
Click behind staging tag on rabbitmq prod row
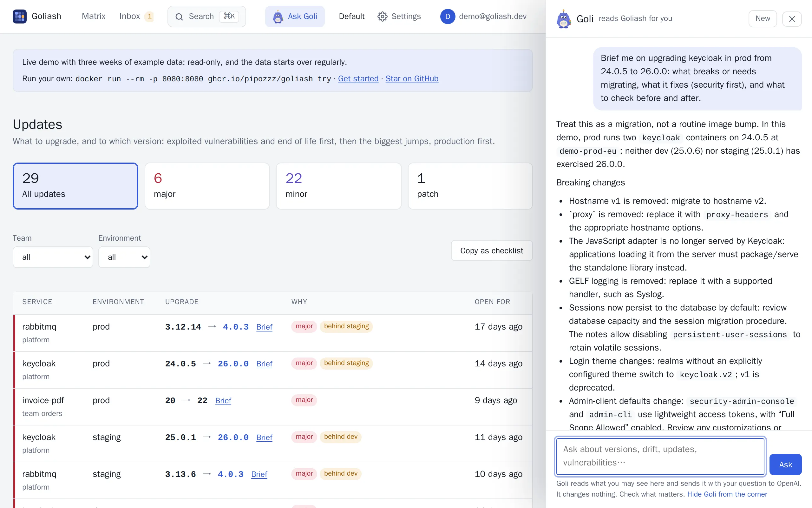pyautogui.click(x=346, y=326)
